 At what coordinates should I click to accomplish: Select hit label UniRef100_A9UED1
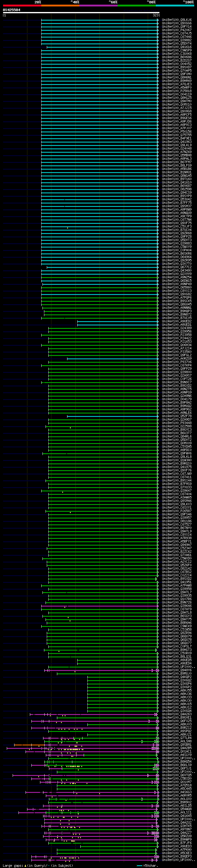(x=177, y=325)
